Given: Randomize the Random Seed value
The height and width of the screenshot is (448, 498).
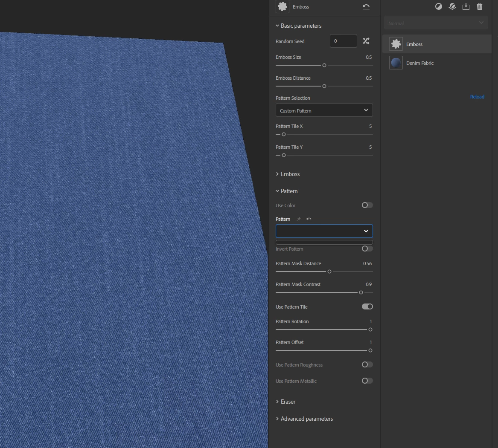Looking at the screenshot, I should pos(366,41).
